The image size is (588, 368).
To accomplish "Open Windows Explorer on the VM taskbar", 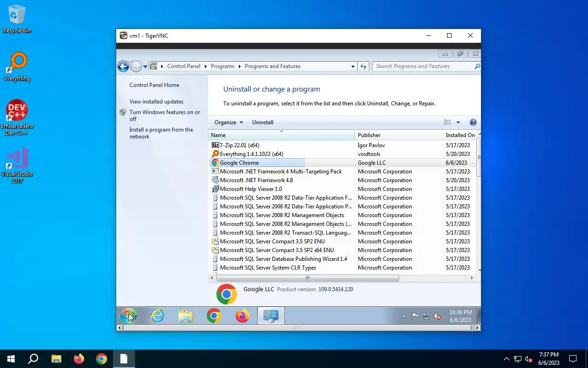I will [x=186, y=316].
